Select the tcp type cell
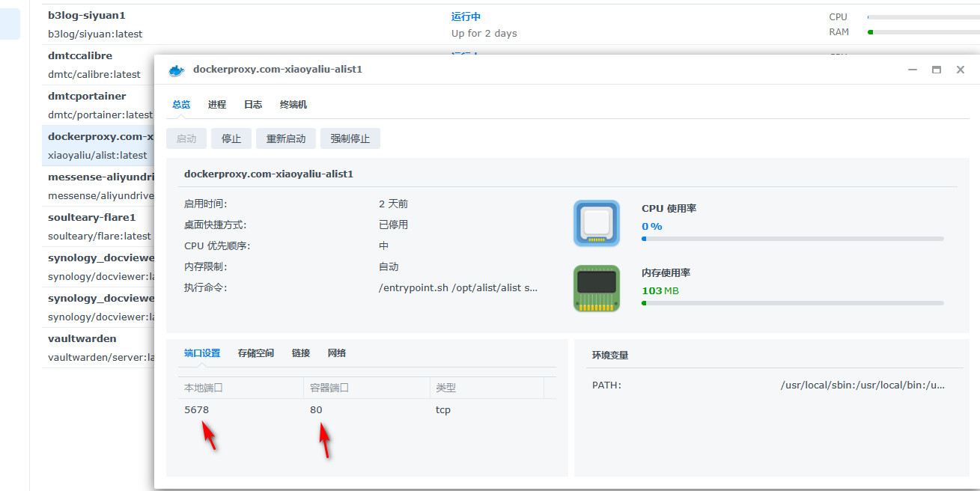 pyautogui.click(x=443, y=410)
